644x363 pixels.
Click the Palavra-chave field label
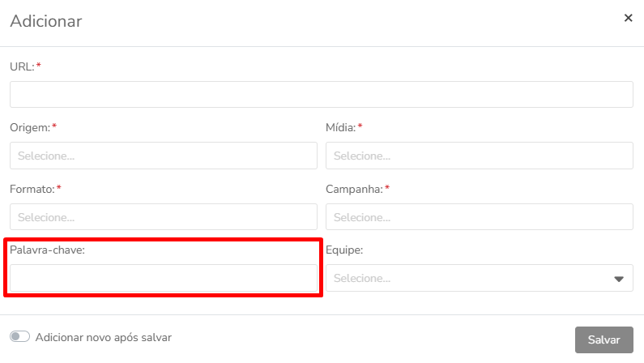pyautogui.click(x=47, y=250)
